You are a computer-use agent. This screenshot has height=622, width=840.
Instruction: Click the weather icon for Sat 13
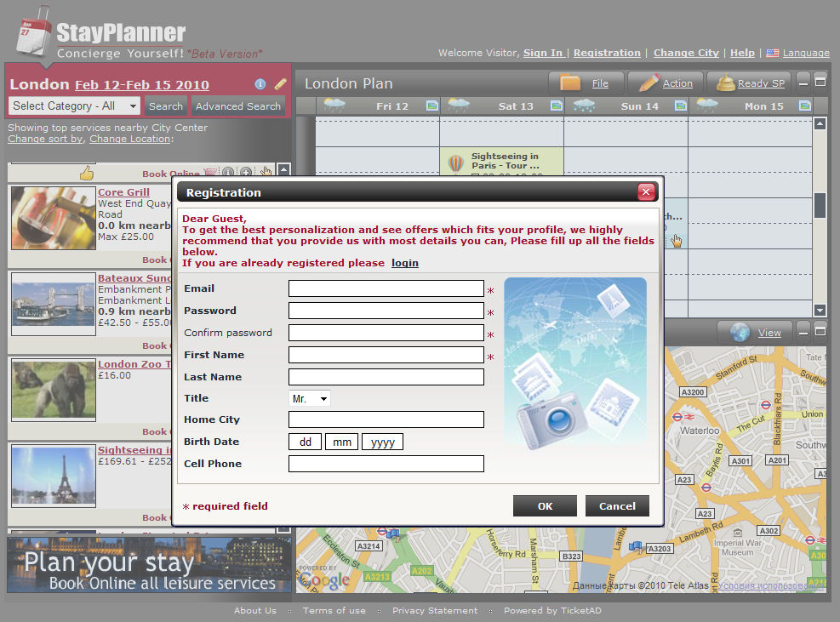[x=459, y=105]
